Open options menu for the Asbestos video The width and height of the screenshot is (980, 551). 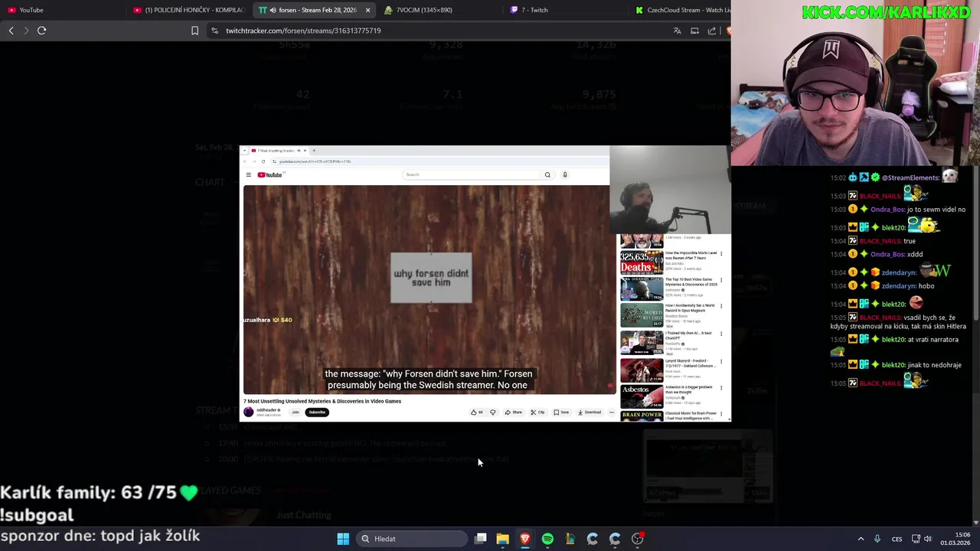(721, 388)
